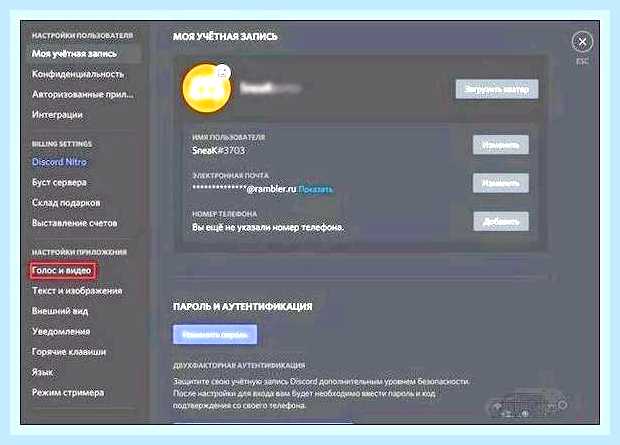Go to Интеграции section
Screen dimensions: 620x445
point(57,115)
